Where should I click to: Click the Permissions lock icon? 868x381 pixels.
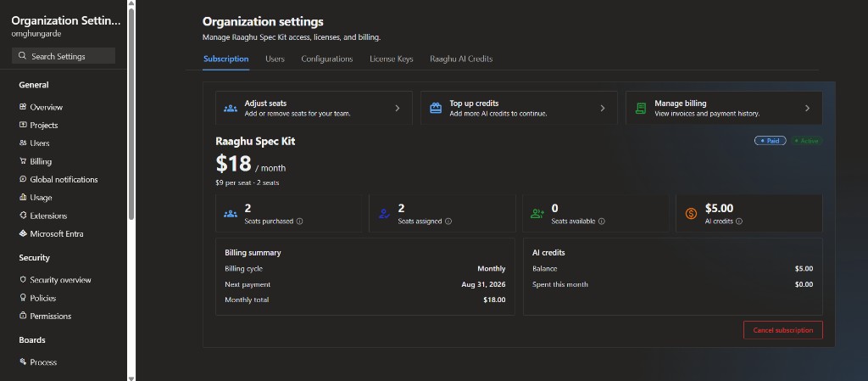(23, 316)
